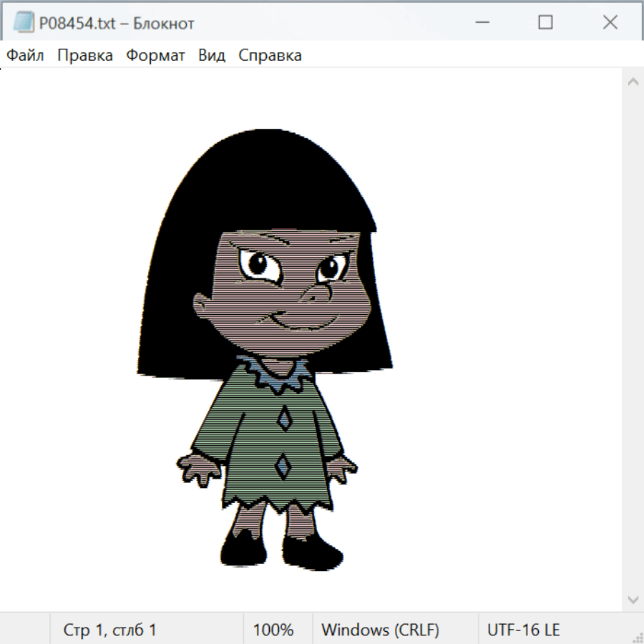
Task: Click the UTF-16 LE encoding indicator
Action: 523,630
